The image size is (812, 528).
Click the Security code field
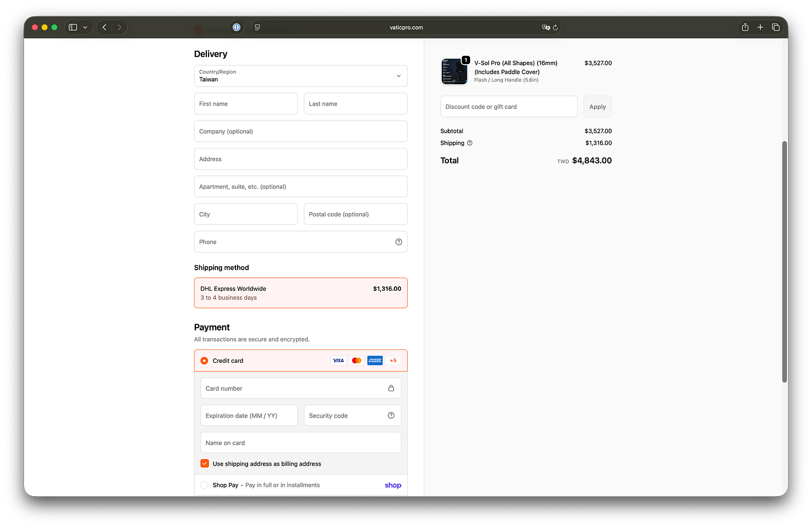[x=352, y=416]
